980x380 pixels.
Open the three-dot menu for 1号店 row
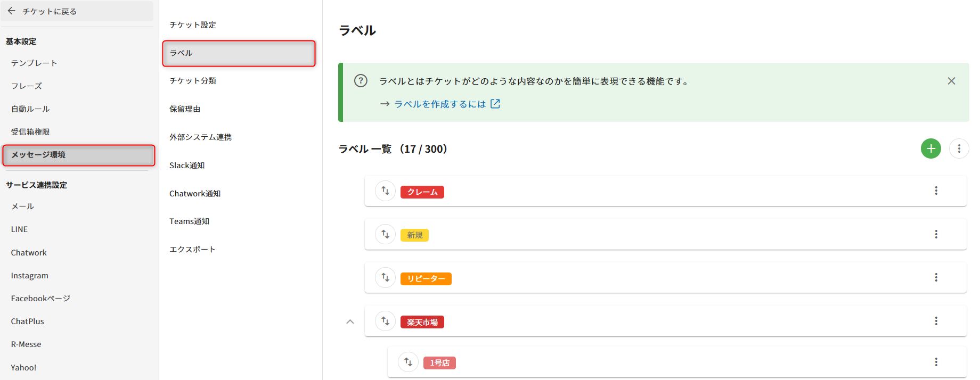936,362
